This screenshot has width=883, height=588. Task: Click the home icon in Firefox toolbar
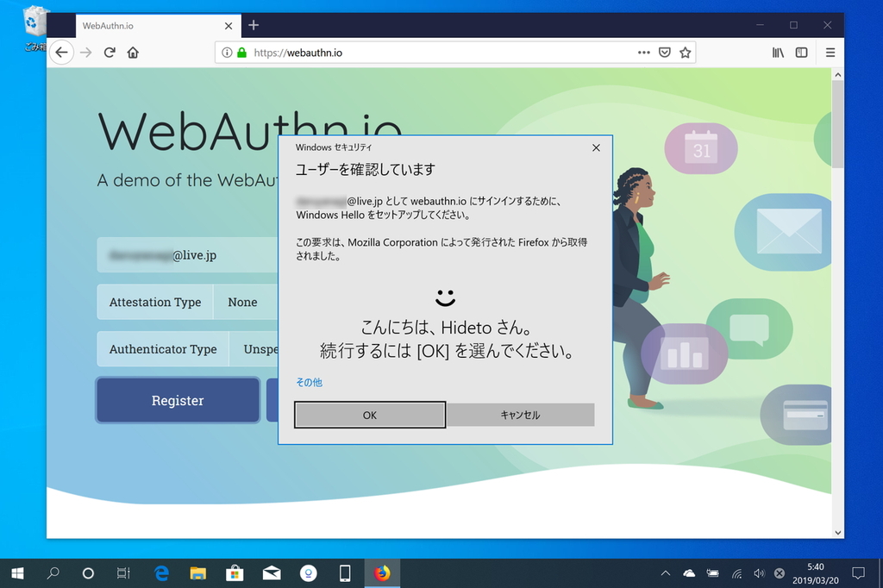[x=133, y=53]
